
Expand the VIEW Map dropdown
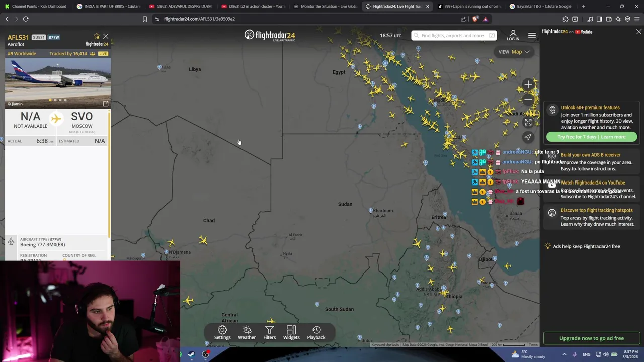pos(514,52)
